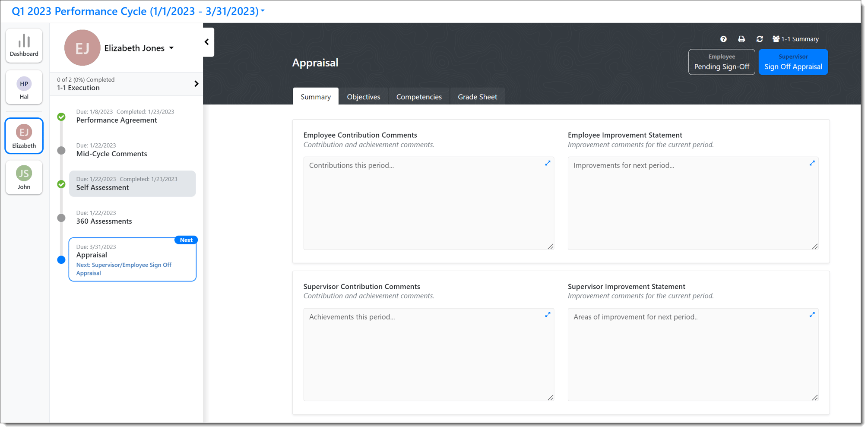
Task: Click the Employee Pending Sign-Off button
Action: pyautogui.click(x=722, y=62)
